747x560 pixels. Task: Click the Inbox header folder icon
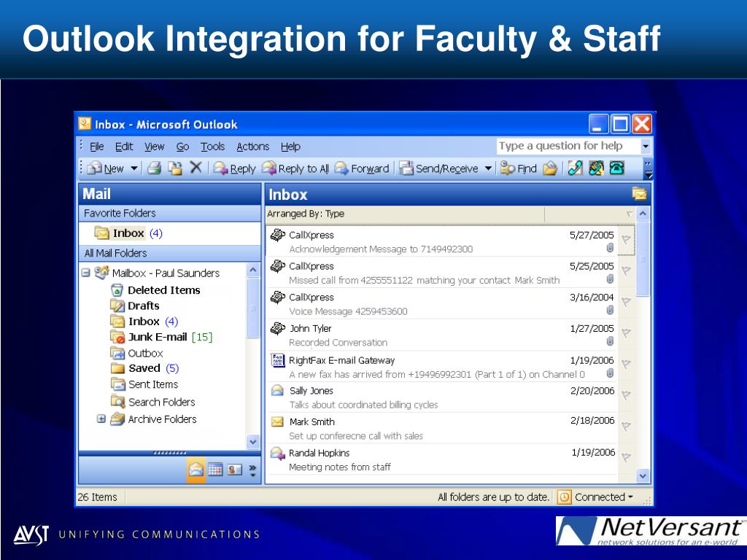coord(639,194)
